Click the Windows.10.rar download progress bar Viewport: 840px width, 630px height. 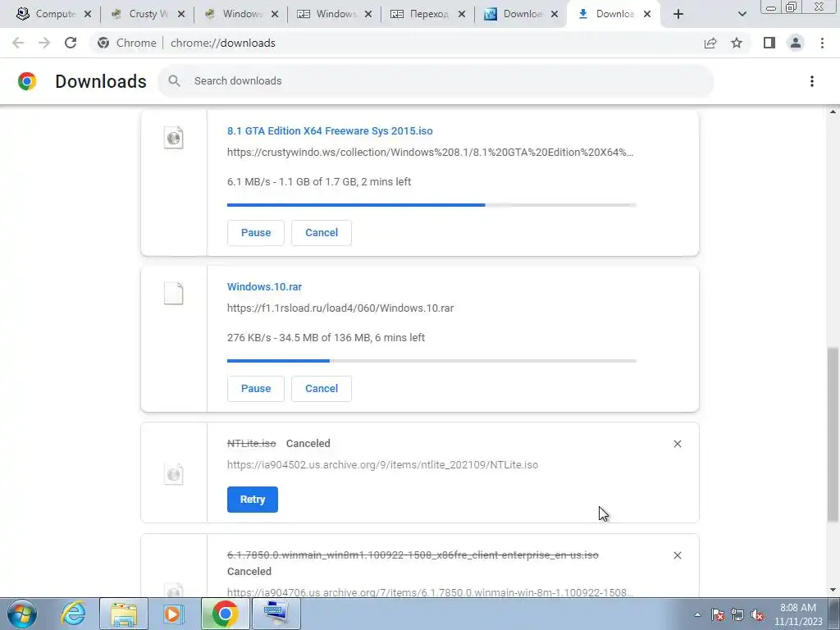[x=431, y=361]
